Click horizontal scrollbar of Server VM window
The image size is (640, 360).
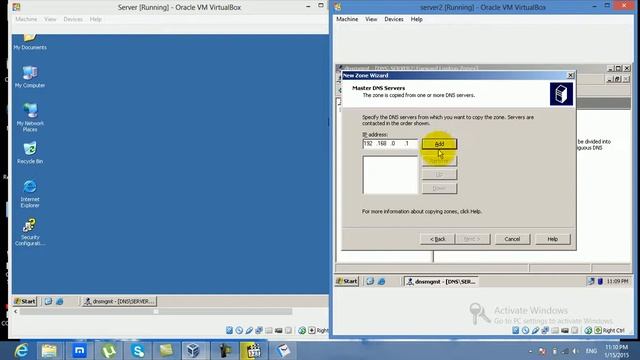(156, 311)
